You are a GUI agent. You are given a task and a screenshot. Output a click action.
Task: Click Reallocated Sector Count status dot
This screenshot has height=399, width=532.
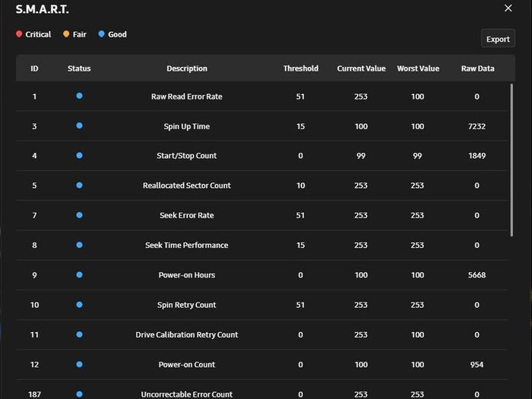pyautogui.click(x=79, y=185)
